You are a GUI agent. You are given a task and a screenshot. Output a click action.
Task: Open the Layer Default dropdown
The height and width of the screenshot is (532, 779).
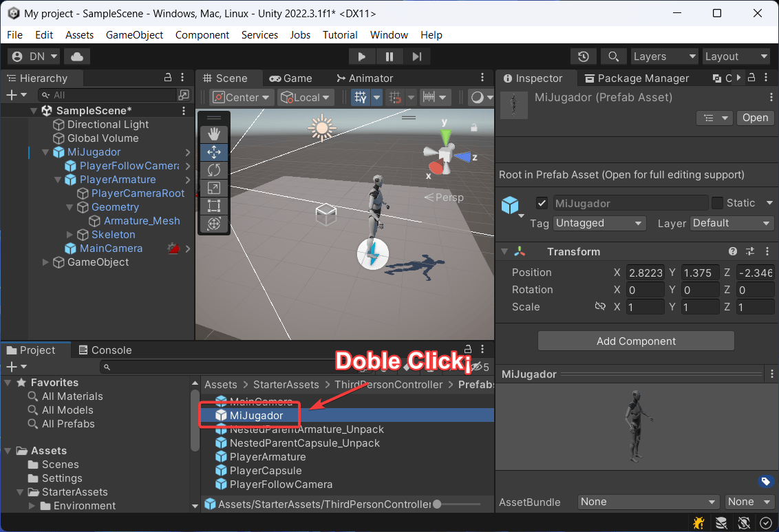click(x=732, y=223)
